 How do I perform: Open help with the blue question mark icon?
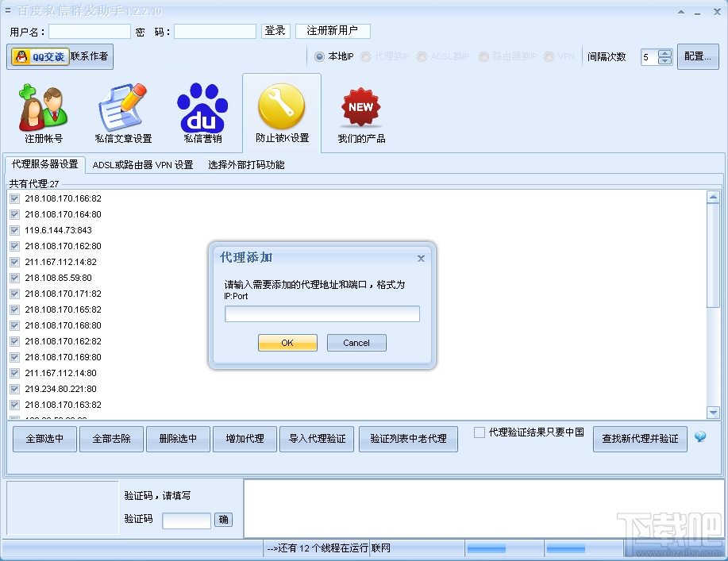tap(700, 436)
